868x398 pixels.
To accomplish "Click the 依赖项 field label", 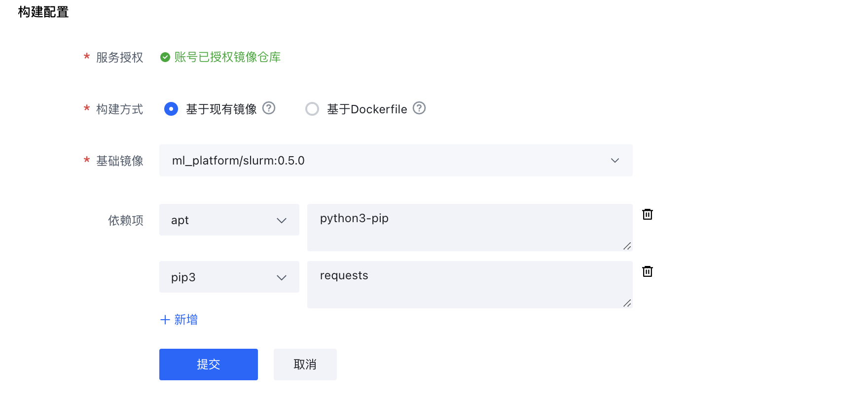I will click(x=126, y=220).
